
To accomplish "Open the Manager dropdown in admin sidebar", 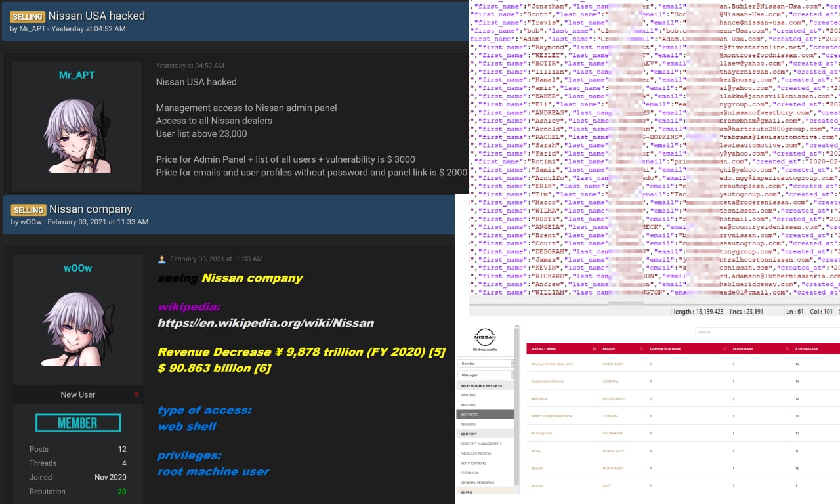I will coord(486,375).
